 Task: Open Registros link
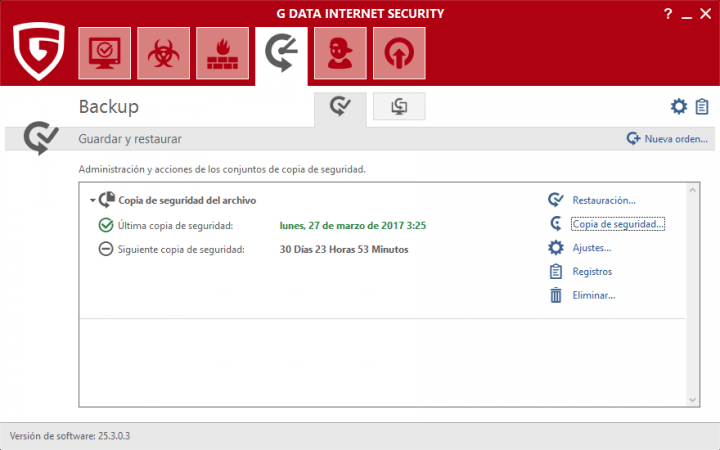[x=592, y=271]
